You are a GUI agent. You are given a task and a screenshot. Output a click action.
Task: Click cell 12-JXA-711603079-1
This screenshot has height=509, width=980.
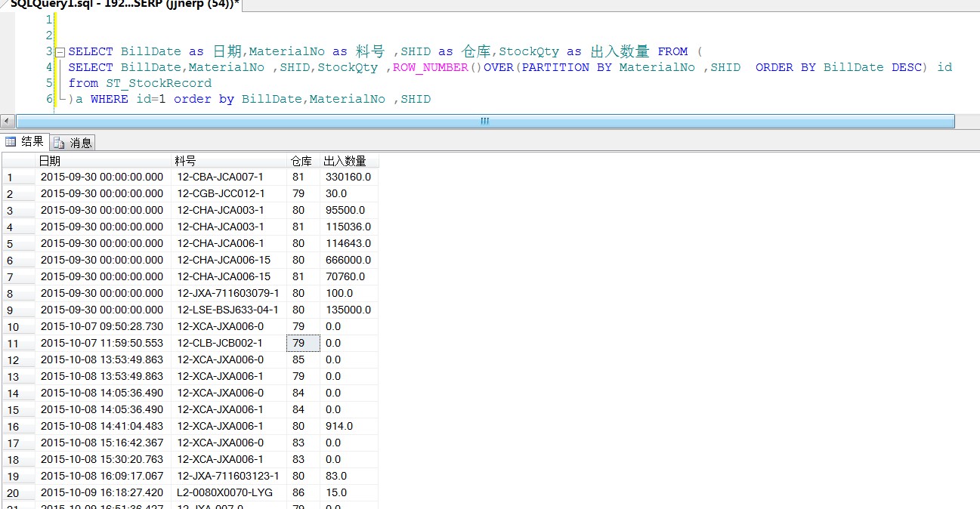click(230, 293)
